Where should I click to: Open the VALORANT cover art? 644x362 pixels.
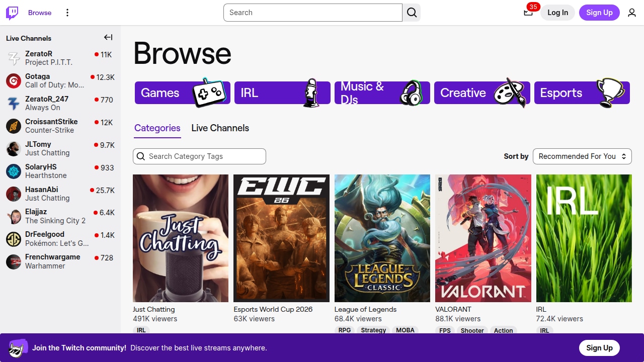click(x=483, y=238)
